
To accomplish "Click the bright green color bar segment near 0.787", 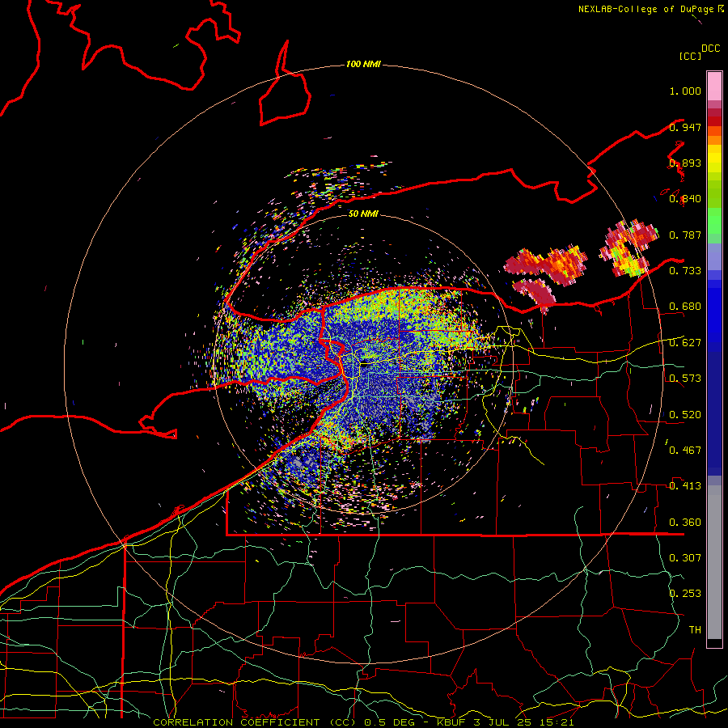I will click(x=714, y=221).
